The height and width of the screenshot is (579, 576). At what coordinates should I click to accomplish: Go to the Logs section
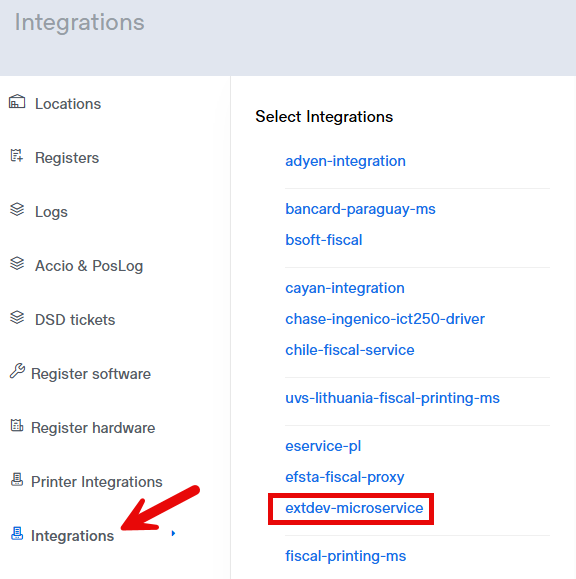pos(51,212)
